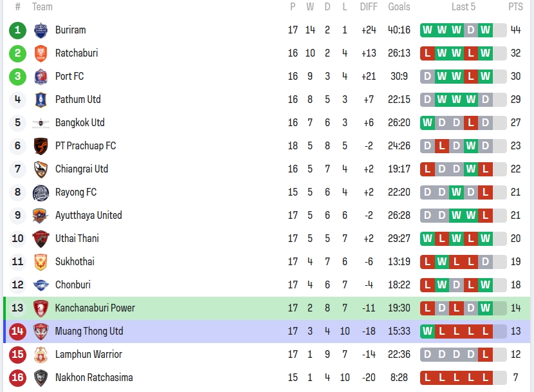Open the Sukhothai team page

[x=75, y=262]
